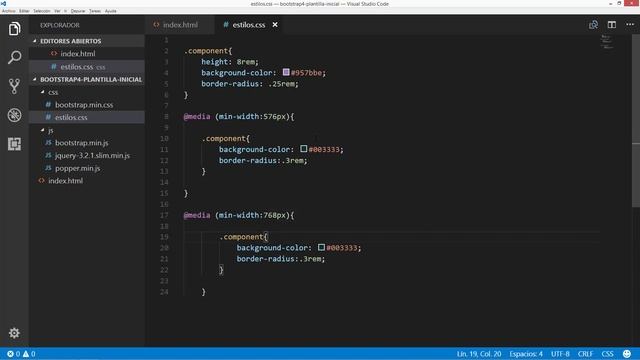640x360 pixels.
Task: Click the #003333 swatch on line 20
Action: pyautogui.click(x=321, y=247)
